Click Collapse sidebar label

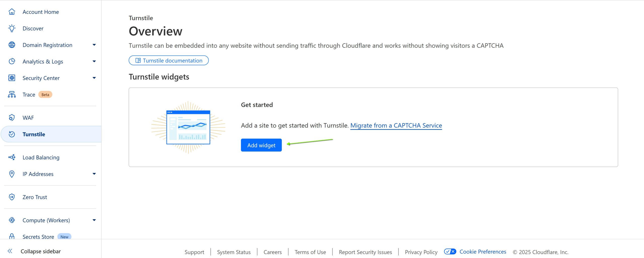41,251
